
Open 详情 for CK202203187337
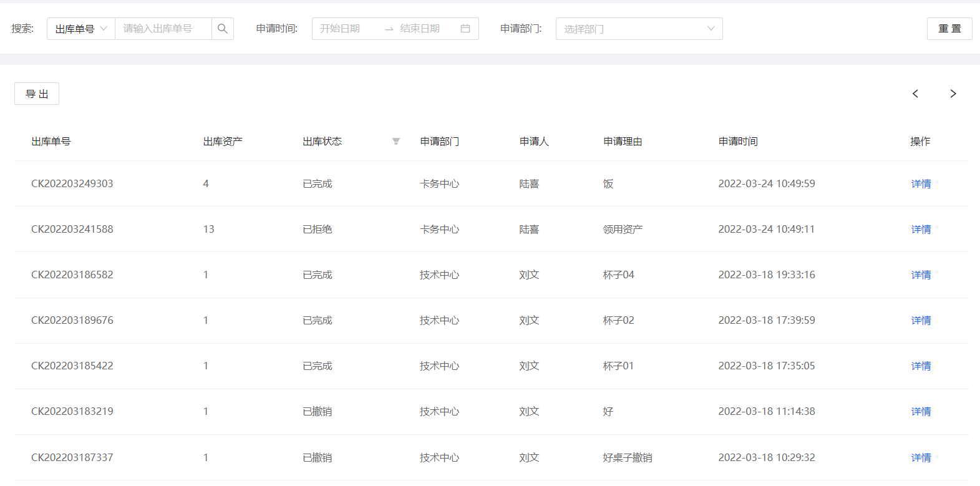click(921, 458)
